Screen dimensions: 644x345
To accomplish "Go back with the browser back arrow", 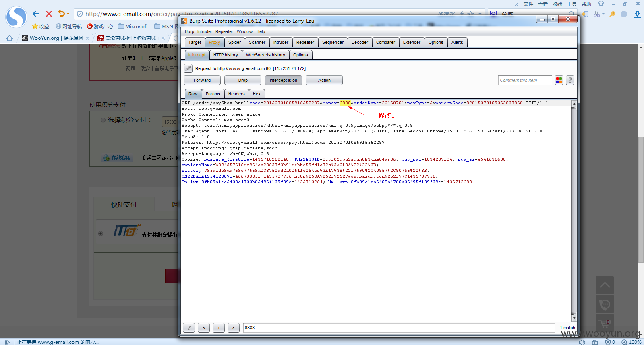I will coord(36,14).
